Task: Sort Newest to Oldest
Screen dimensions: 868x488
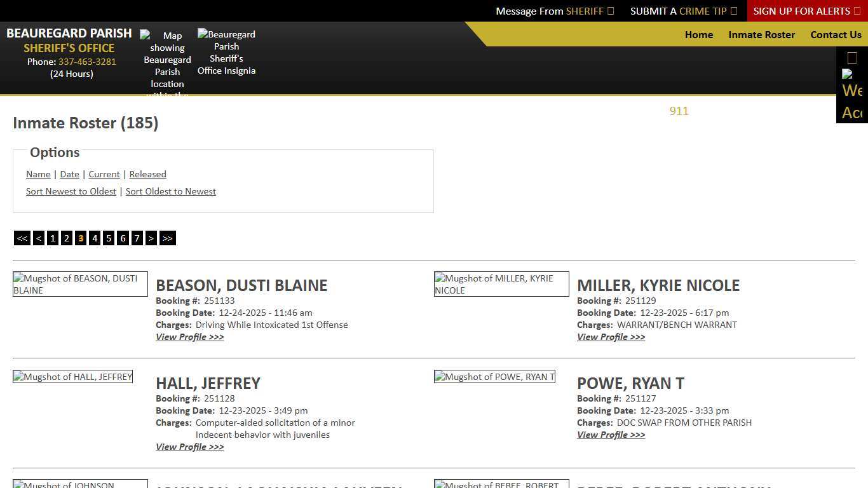Action: coord(71,191)
